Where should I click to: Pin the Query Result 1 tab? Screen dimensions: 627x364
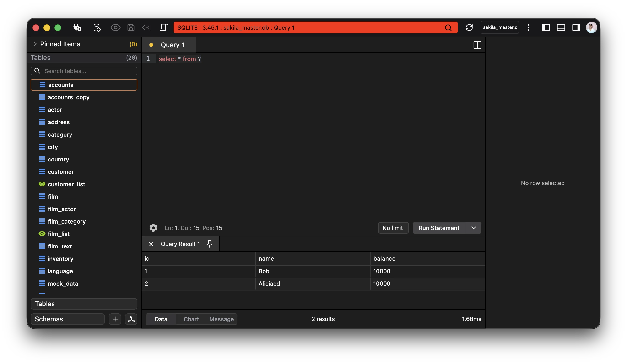[210, 244]
